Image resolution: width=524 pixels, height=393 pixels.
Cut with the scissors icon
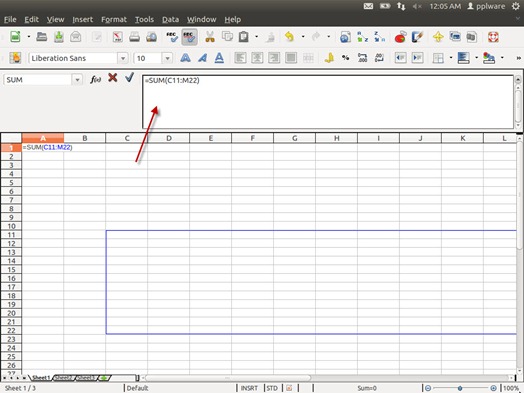(210, 36)
